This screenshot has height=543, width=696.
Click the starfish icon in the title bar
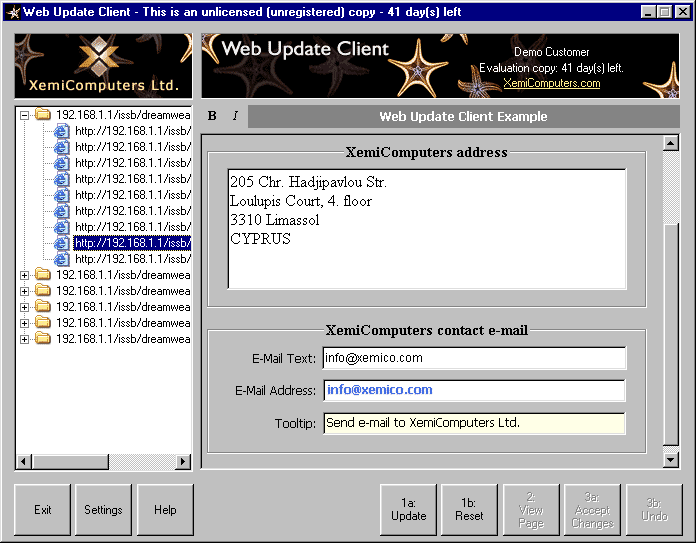pos(13,12)
